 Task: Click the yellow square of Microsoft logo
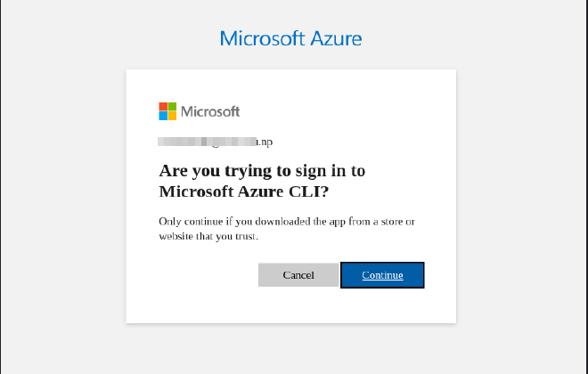[172, 116]
